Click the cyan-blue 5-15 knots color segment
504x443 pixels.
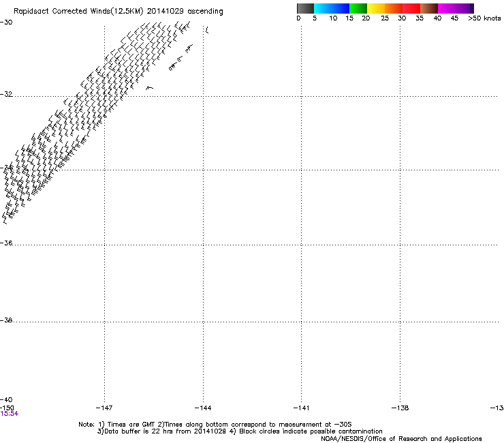332,8
